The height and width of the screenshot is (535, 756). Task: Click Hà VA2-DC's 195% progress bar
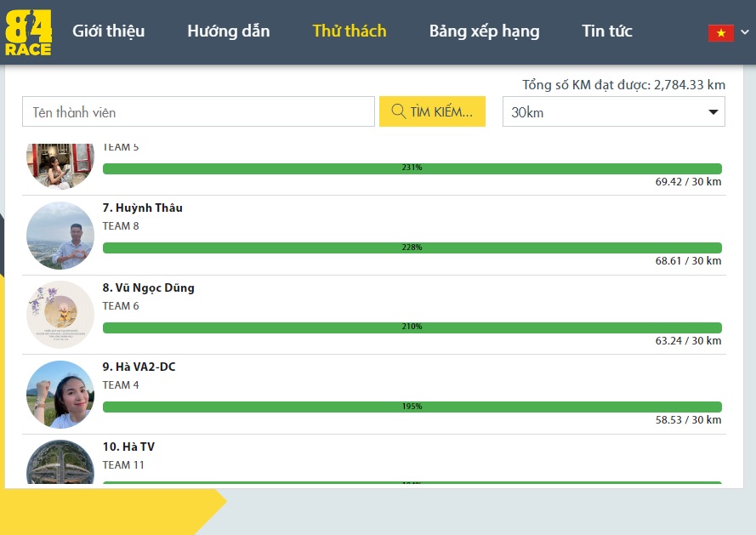tap(412, 407)
